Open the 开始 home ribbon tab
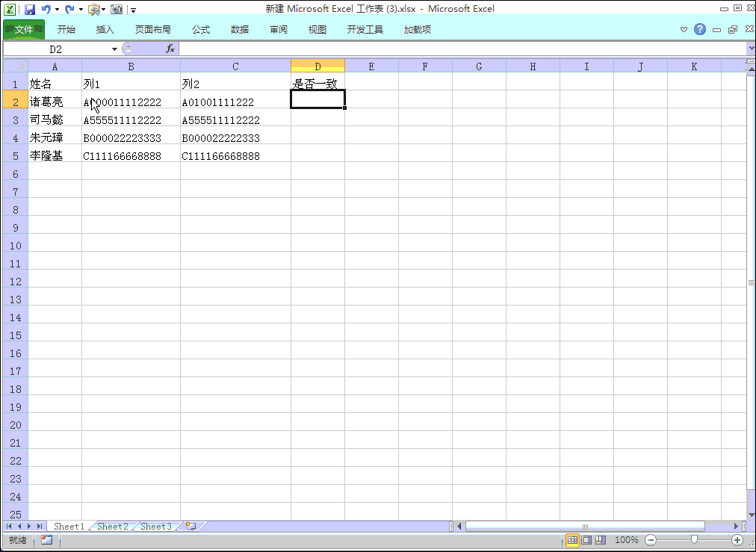756x552 pixels. [66, 29]
